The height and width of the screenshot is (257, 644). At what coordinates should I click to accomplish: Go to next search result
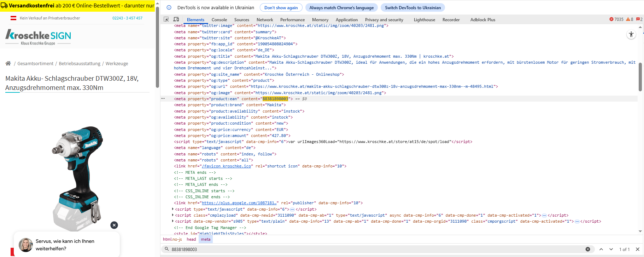[x=611, y=249]
